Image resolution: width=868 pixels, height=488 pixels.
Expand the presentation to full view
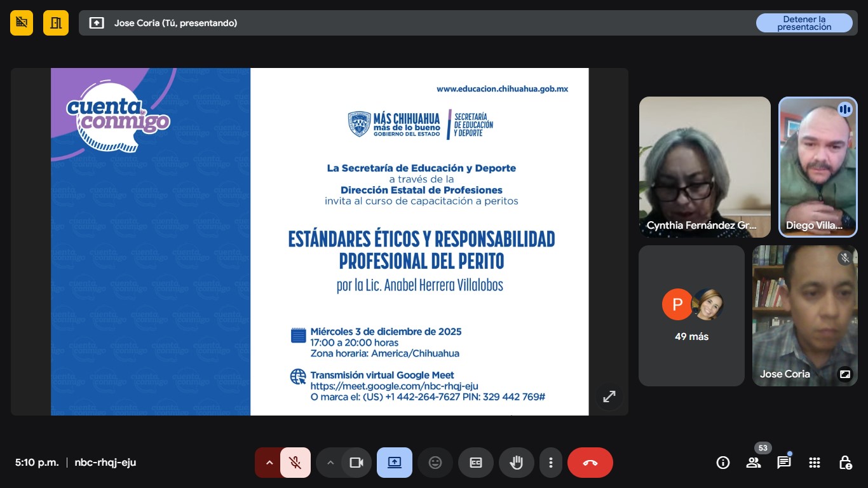click(609, 396)
